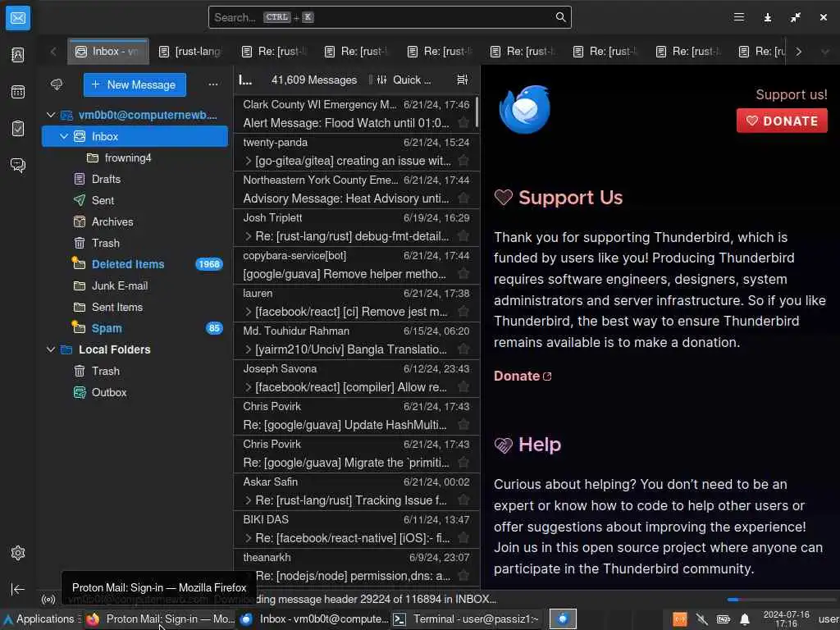Image resolution: width=840 pixels, height=630 pixels.
Task: Open folder pane options ellipsis
Action: (x=213, y=84)
